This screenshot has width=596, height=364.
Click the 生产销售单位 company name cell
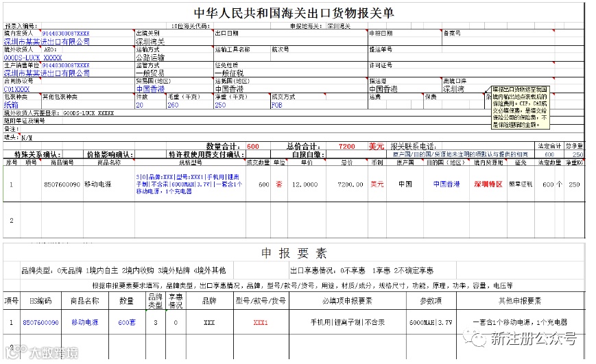pos(47,73)
